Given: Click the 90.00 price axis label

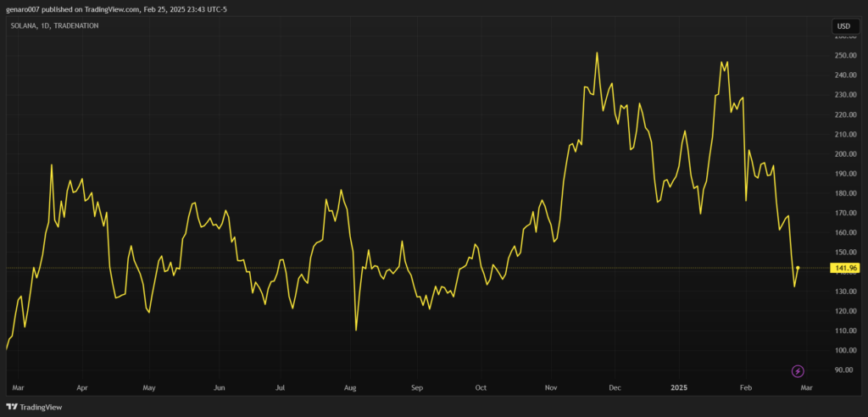Looking at the screenshot, I should [x=845, y=370].
